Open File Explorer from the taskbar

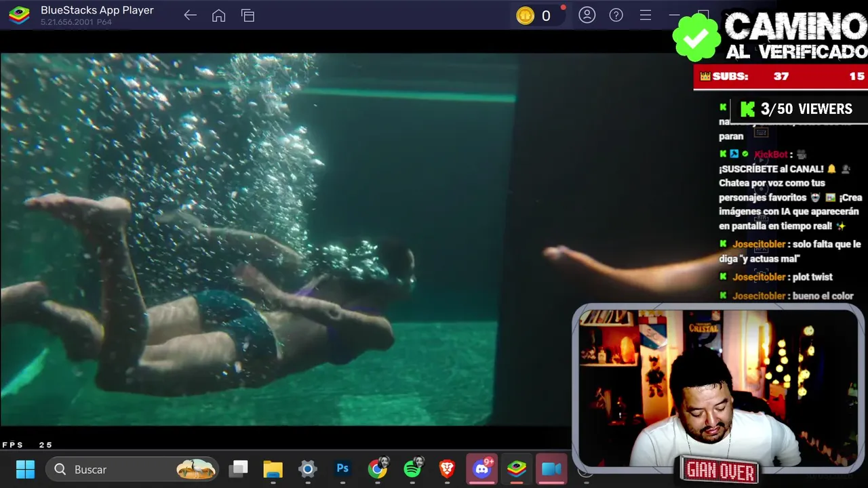pos(273,469)
